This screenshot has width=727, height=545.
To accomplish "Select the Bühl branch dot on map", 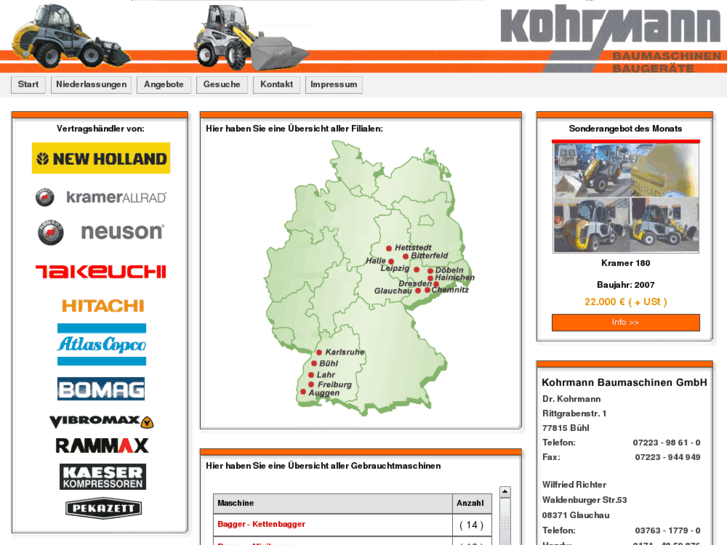I will click(x=314, y=363).
